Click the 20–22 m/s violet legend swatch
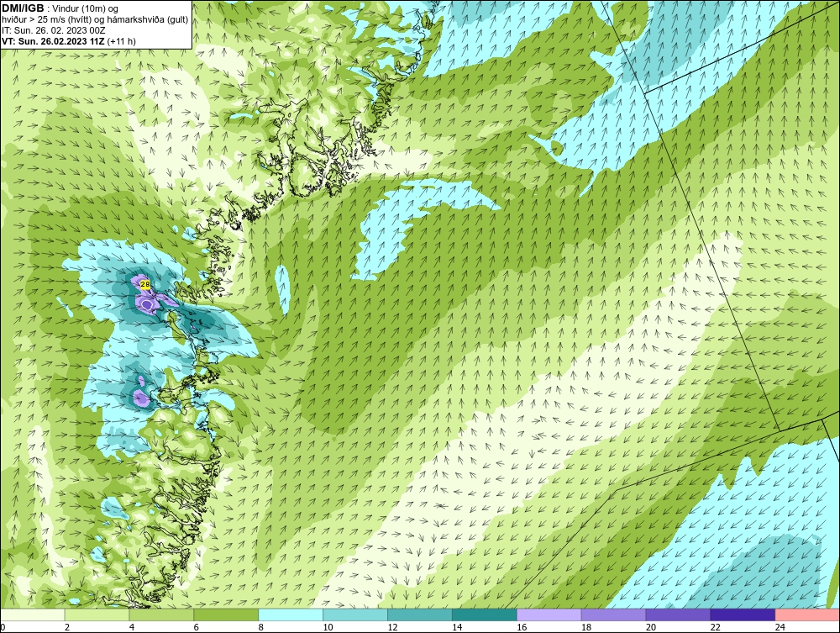The width and height of the screenshot is (840, 633). click(x=678, y=615)
